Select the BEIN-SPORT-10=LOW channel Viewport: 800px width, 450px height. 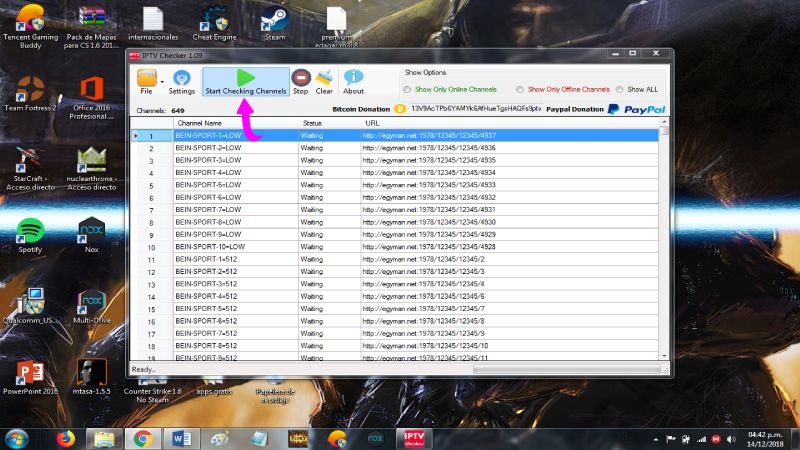point(210,246)
